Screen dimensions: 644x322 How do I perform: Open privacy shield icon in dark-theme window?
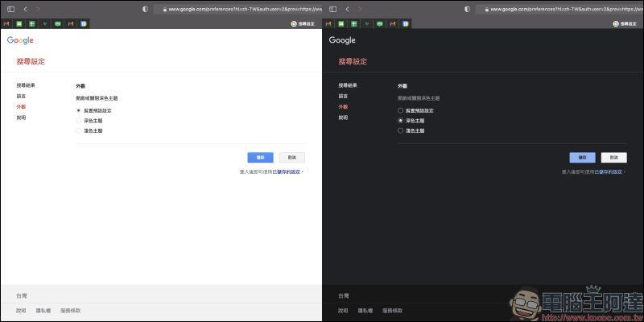pos(467,9)
